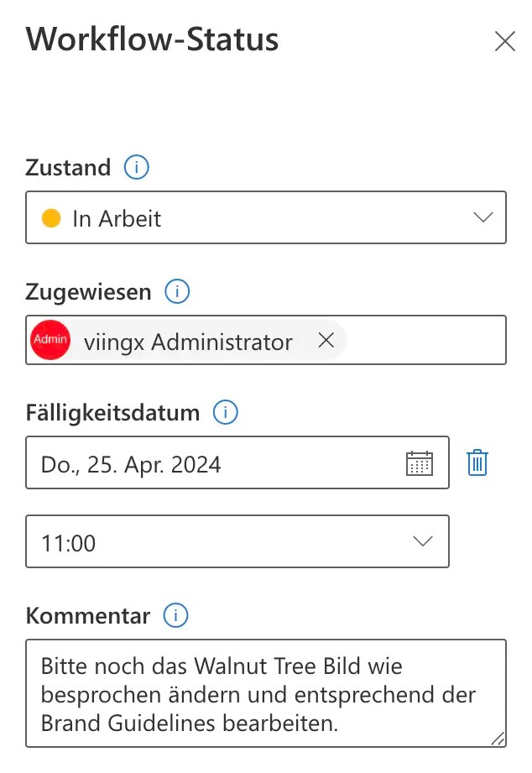The image size is (532, 773).
Task: Open the calendar date picker icon
Action: tap(419, 463)
